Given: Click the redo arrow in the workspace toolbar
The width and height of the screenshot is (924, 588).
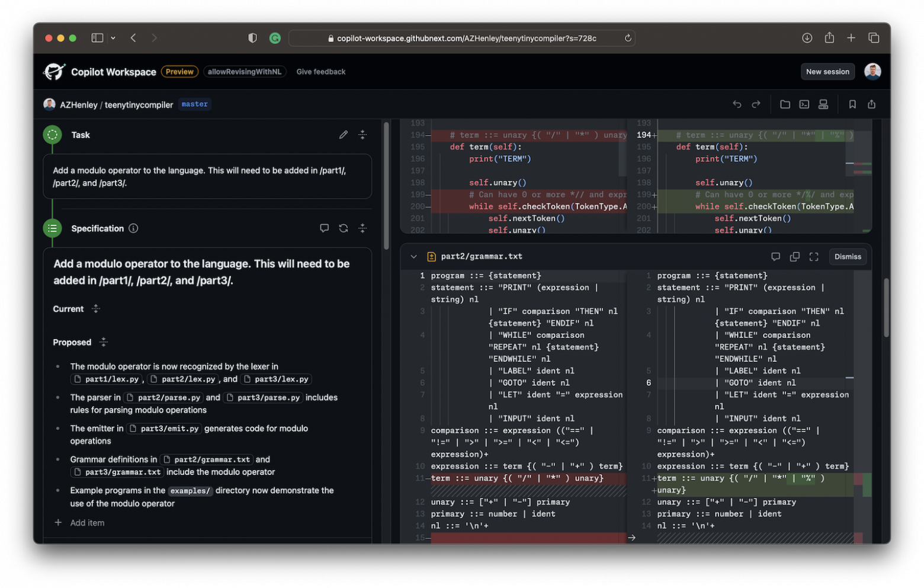Looking at the screenshot, I should (x=756, y=104).
